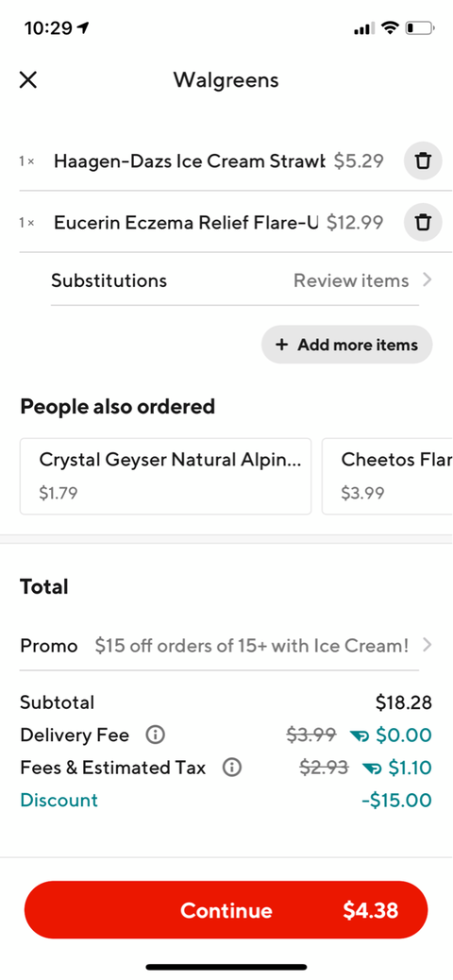This screenshot has height=980, width=453.
Task: Expand the Promo row chevron
Action: coord(427,645)
